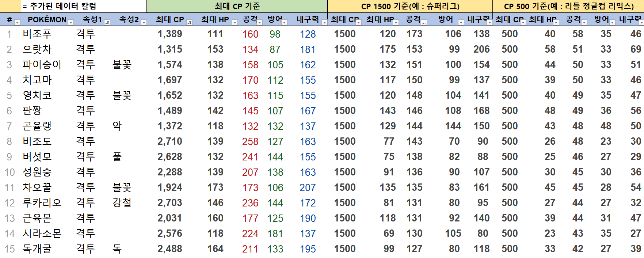Open the POKÉMON column filter dropdown

click(x=71, y=23)
